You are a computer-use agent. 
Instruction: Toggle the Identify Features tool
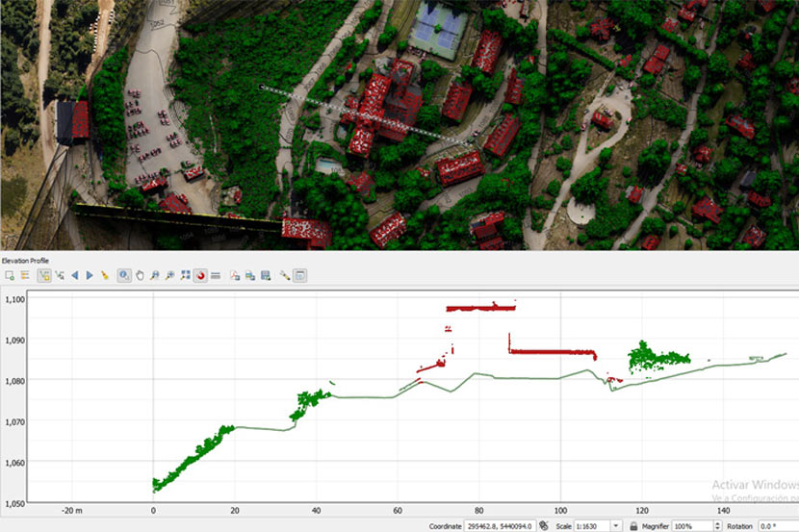click(x=124, y=275)
